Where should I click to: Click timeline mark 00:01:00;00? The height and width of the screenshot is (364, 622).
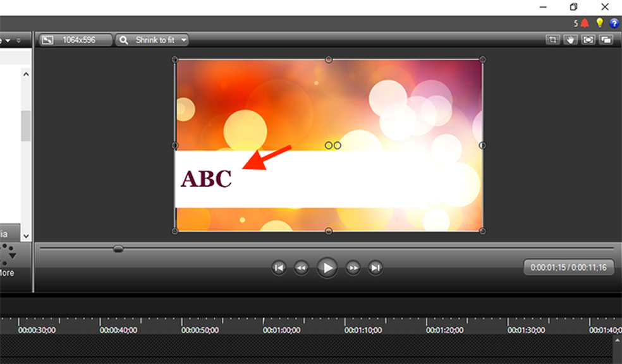coord(281,330)
